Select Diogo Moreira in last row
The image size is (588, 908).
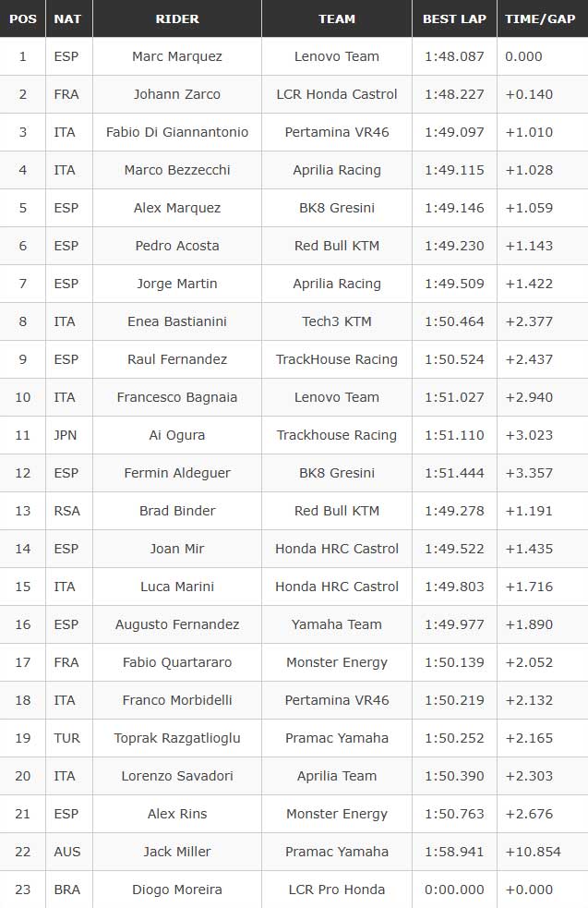click(176, 890)
